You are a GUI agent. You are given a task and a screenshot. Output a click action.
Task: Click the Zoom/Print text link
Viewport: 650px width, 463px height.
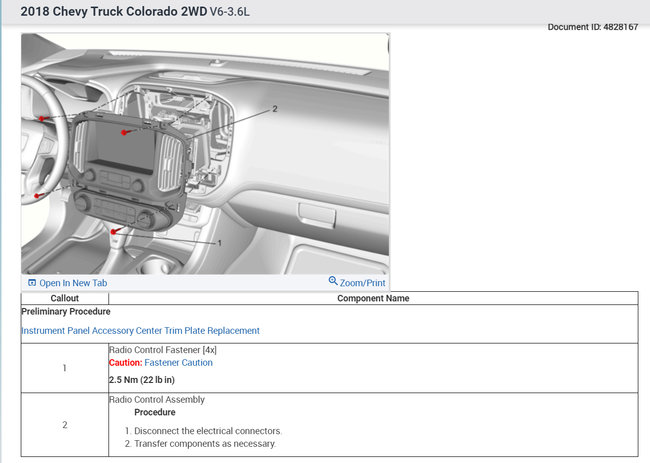click(363, 283)
